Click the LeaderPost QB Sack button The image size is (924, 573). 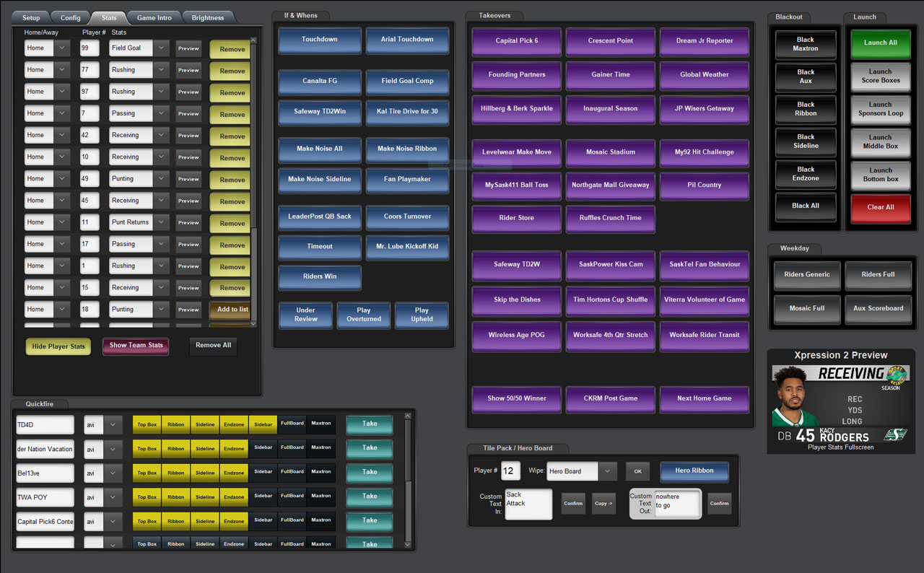[x=320, y=216]
